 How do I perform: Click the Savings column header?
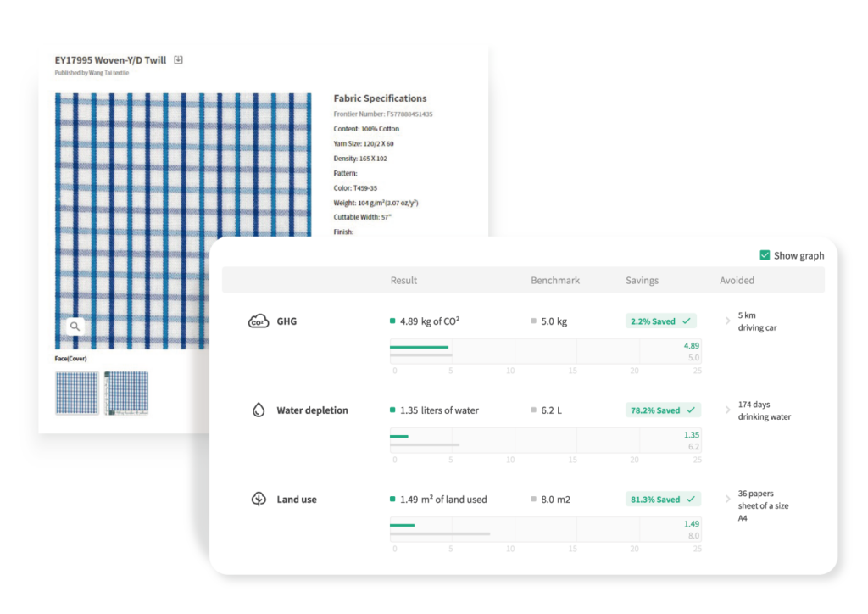click(642, 280)
